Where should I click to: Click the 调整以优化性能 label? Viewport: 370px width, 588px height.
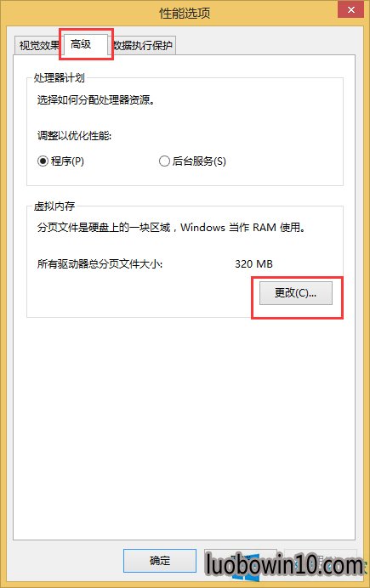coord(74,135)
